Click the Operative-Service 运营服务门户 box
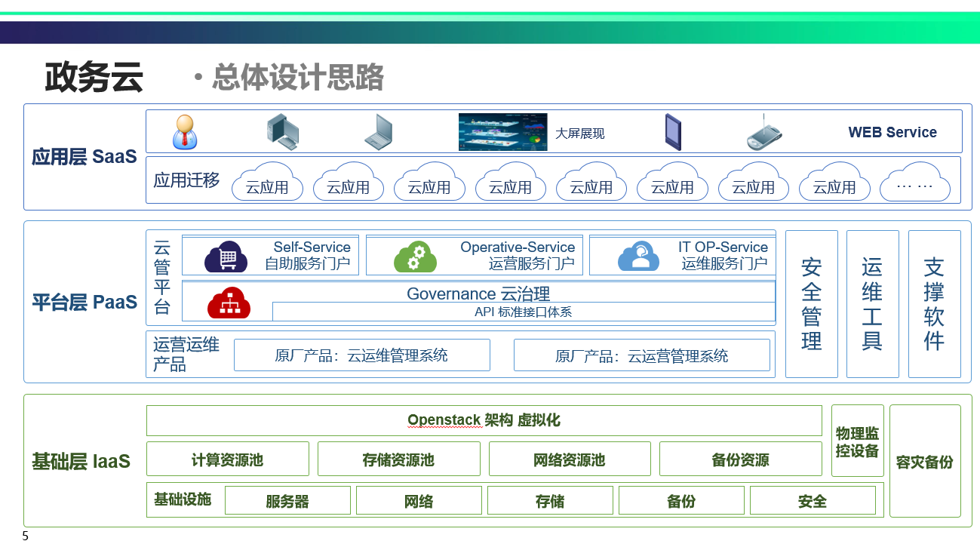 pos(475,255)
